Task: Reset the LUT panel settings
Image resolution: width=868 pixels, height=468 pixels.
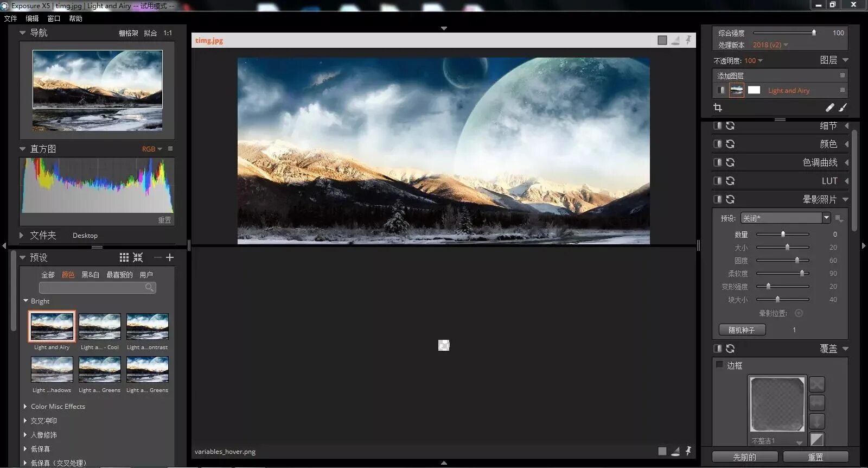Action: click(x=730, y=181)
